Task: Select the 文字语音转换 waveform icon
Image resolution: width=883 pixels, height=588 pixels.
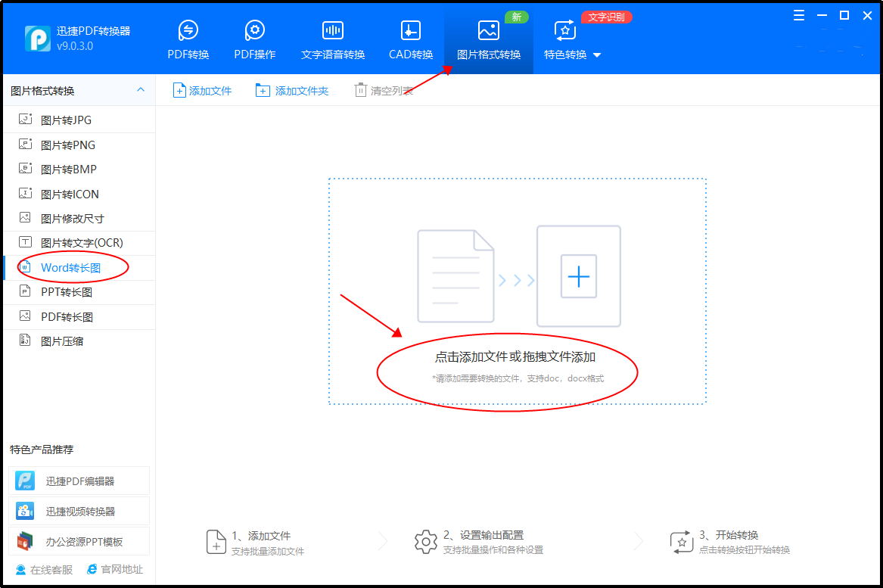Action: coord(333,30)
